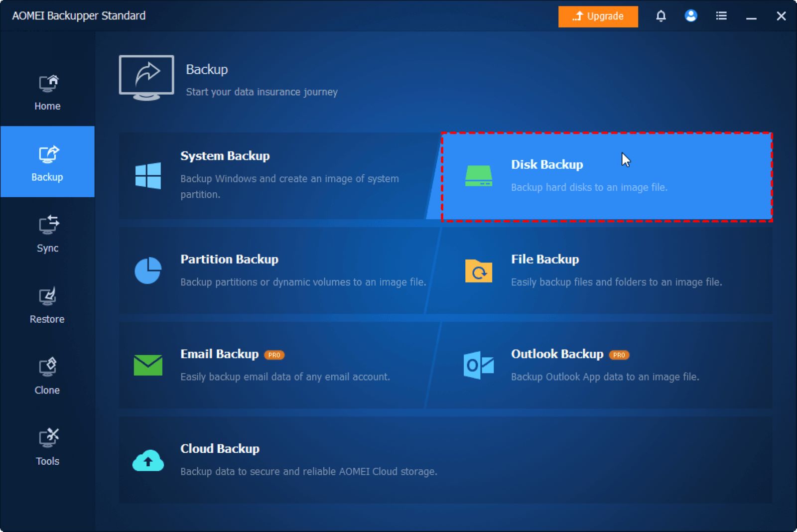The width and height of the screenshot is (797, 532).
Task: Click the pie chart icon for Partition Backup
Action: [147, 270]
